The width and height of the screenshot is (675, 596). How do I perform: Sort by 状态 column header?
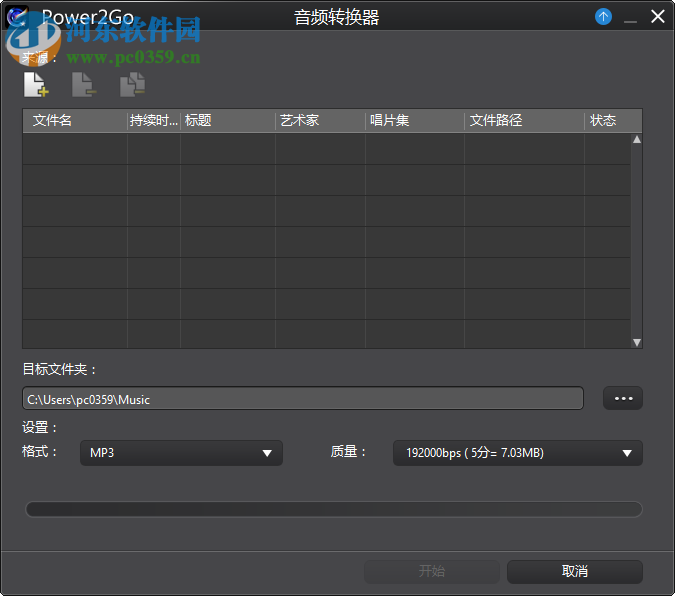613,121
